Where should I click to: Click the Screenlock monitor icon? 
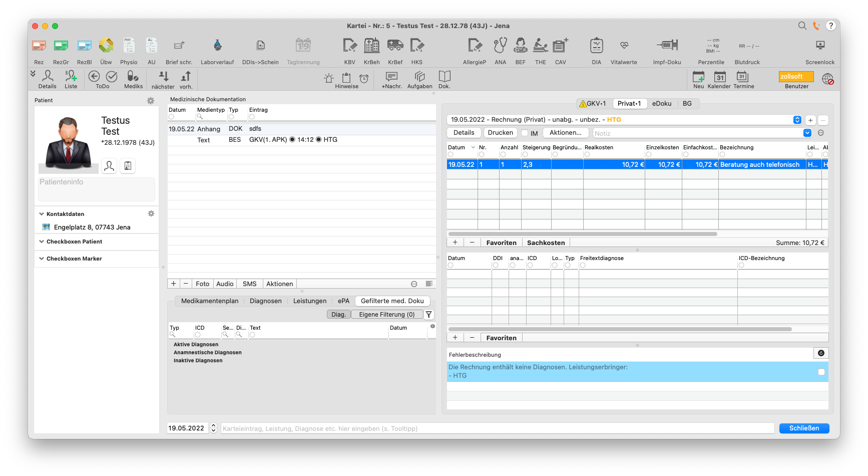pyautogui.click(x=820, y=45)
